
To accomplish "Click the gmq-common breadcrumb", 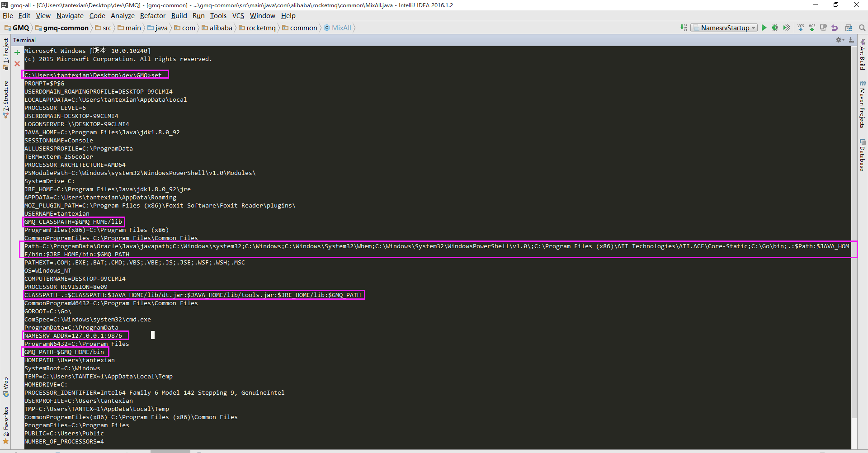I will [x=66, y=28].
